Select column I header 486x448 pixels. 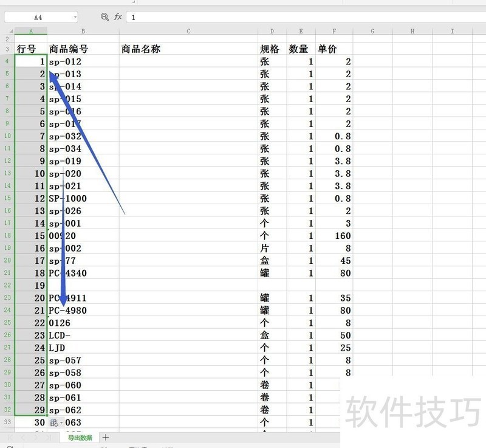pos(452,31)
